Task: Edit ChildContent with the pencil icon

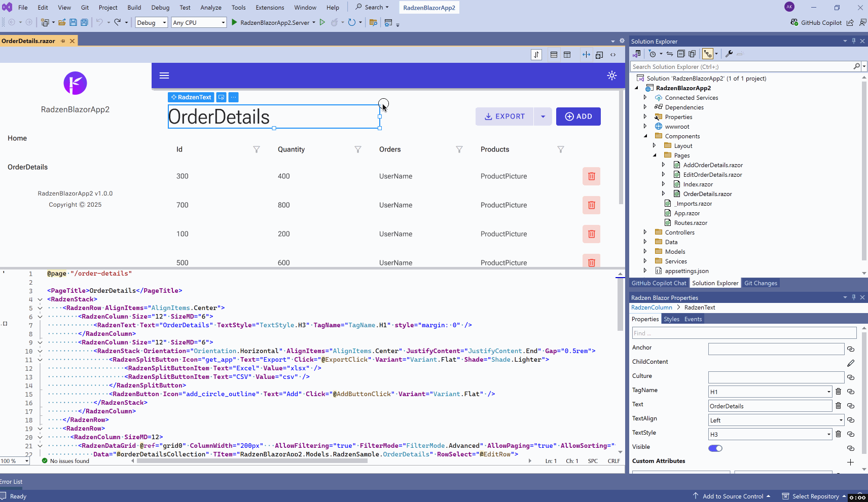Action: click(x=851, y=363)
